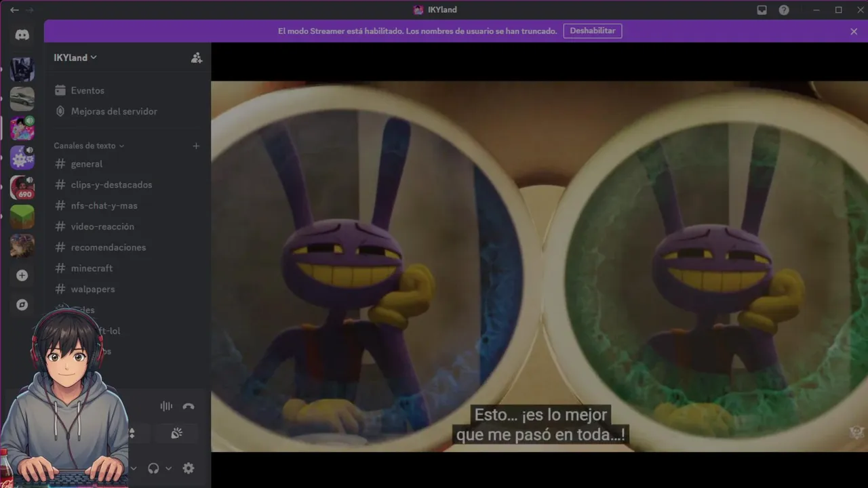
Task: Open the first server with dark avatar
Action: tap(22, 70)
